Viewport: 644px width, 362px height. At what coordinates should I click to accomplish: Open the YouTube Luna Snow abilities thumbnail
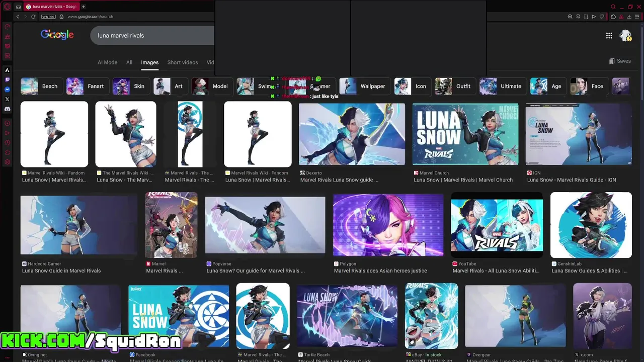point(497,225)
